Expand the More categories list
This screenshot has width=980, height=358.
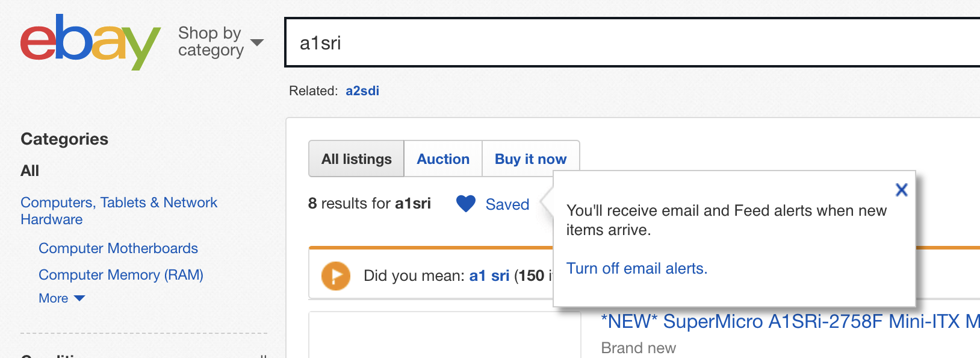coord(61,298)
